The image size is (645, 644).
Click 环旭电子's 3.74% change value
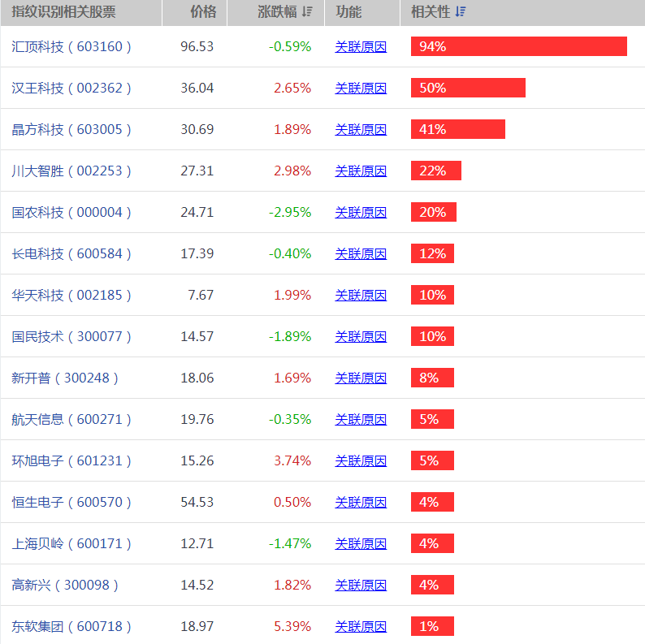click(292, 461)
